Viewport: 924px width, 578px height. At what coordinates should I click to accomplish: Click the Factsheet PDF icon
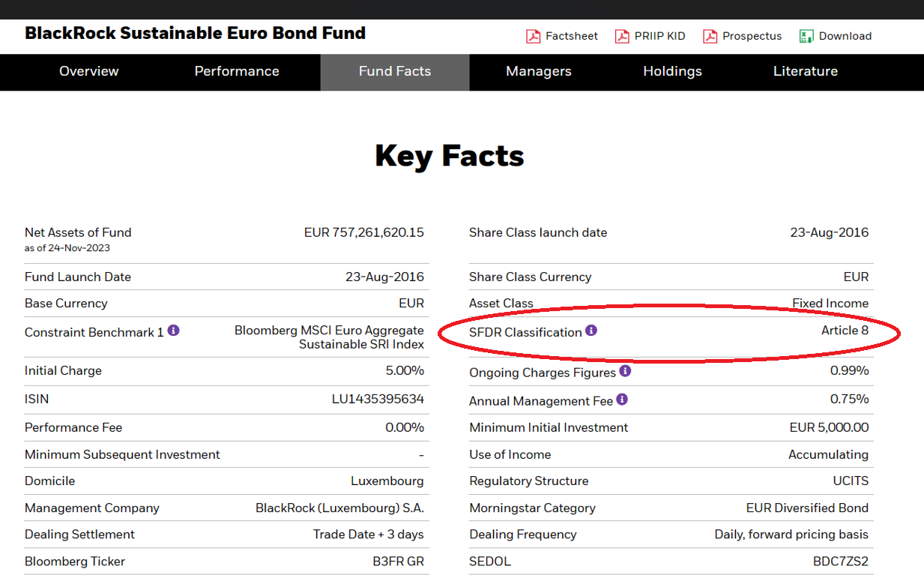(533, 36)
